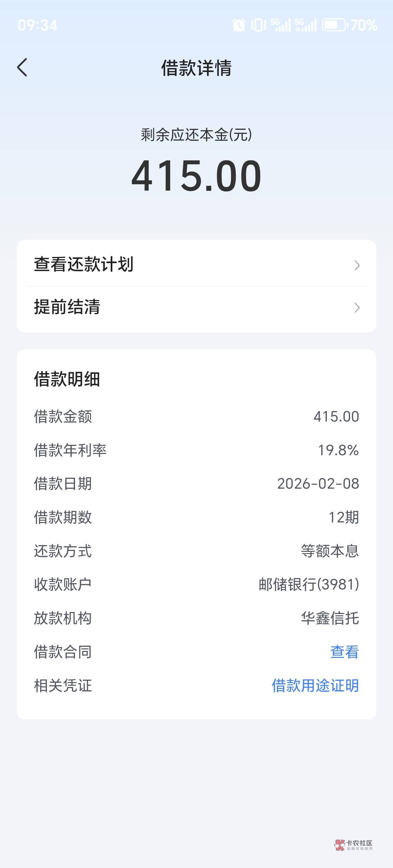Tap the vibrate mode status icon
Screen dimensions: 393x868
[x=258, y=25]
